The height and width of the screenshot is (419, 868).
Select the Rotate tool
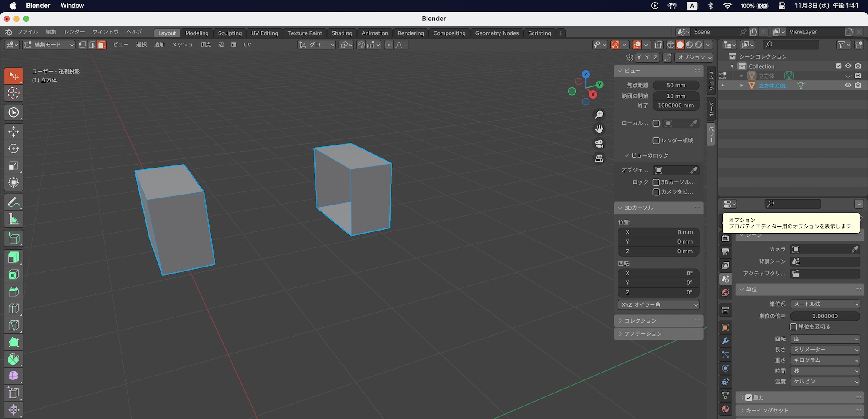13,148
